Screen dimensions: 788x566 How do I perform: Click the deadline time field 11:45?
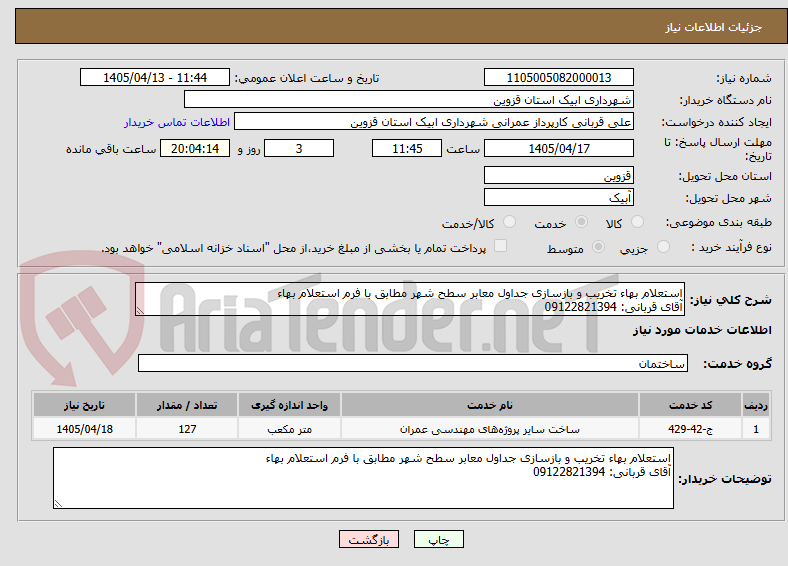tap(407, 148)
